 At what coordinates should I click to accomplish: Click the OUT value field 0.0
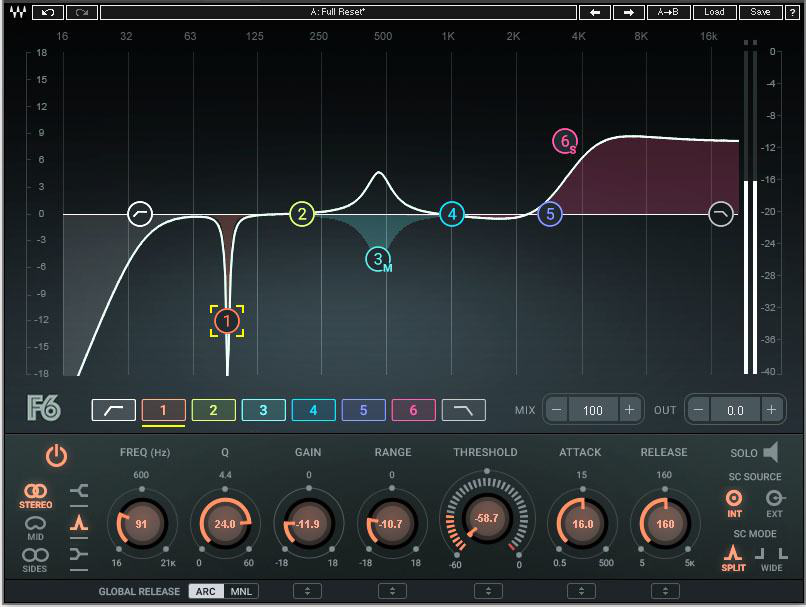tap(735, 410)
